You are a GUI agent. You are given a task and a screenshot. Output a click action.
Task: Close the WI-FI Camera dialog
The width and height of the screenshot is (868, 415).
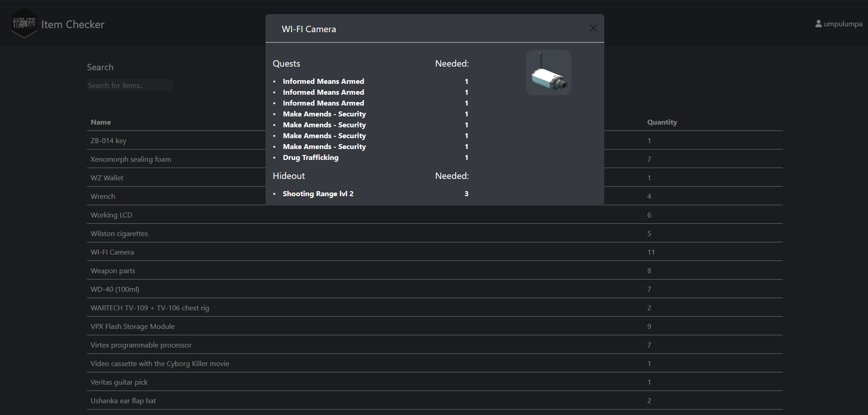point(593,29)
